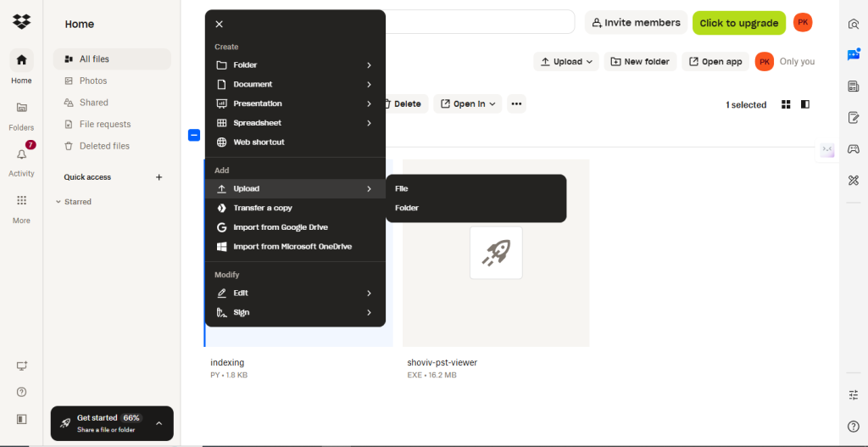Open the help question-mark icon bottom left

pos(21,392)
